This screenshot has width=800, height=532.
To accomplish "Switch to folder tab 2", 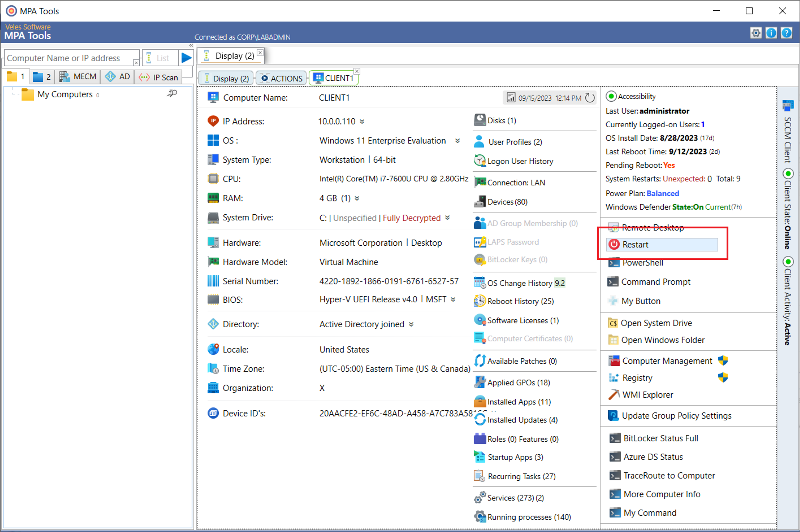I will (42, 77).
